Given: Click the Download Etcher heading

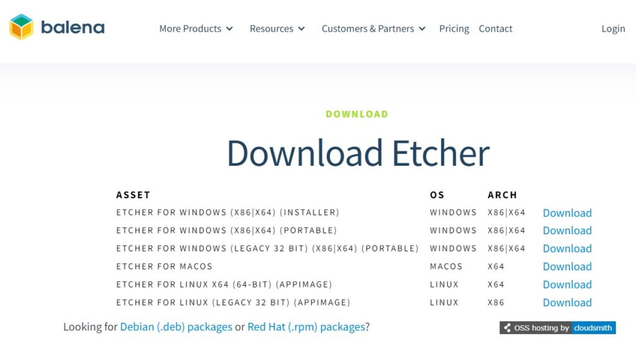Looking at the screenshot, I should click(358, 153).
